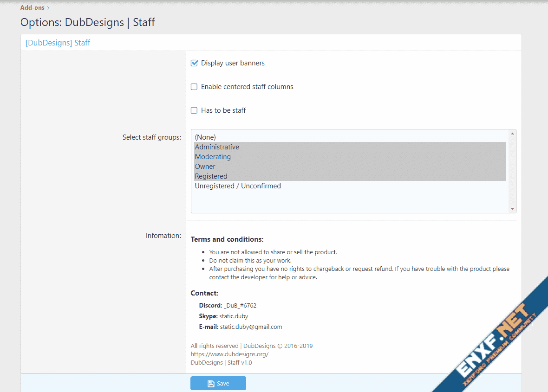Select the Registered group entry
Screen dimensions: 548x392
(x=350, y=176)
